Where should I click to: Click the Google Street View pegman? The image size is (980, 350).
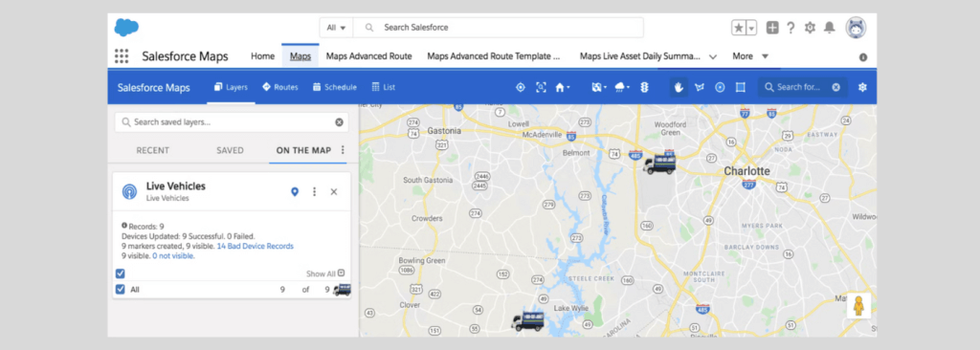tap(858, 306)
